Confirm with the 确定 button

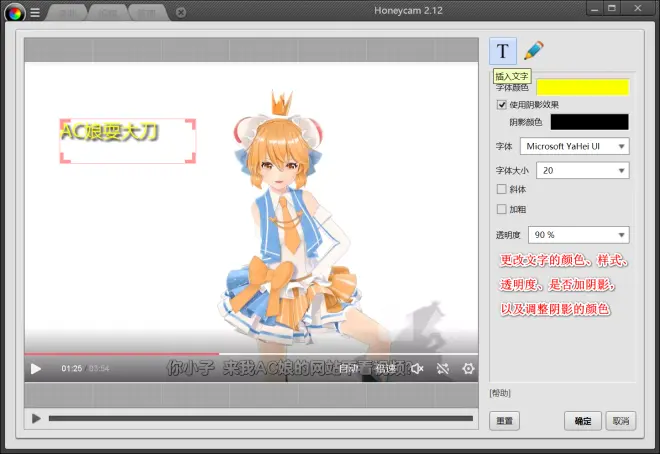583,421
